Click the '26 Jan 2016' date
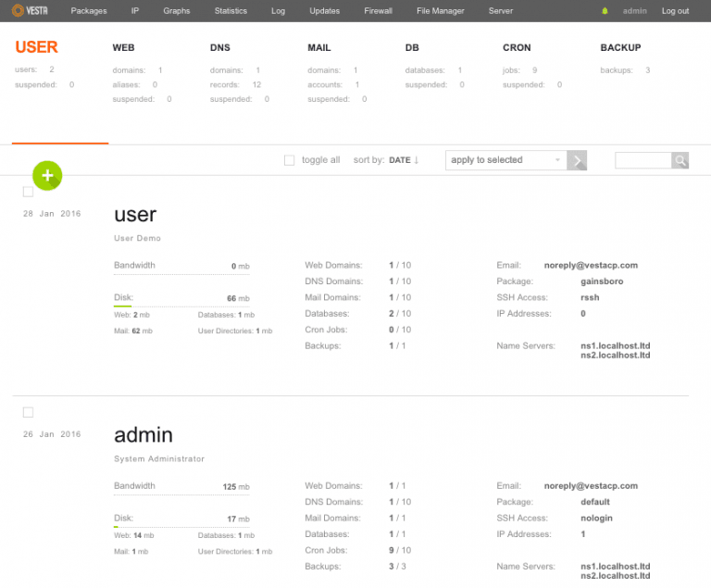Viewport: 711px width, 588px height. point(52,434)
